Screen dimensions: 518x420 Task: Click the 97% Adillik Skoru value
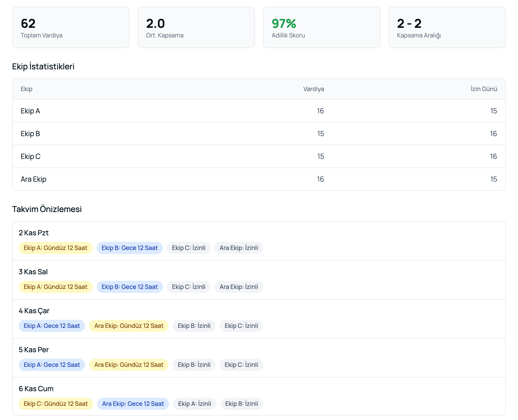[x=284, y=24]
